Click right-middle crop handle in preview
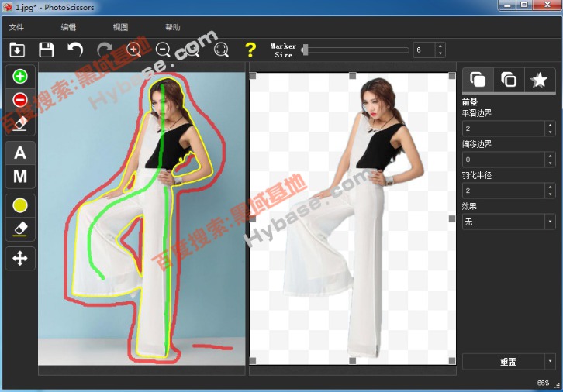Viewport: 563px width, 392px height. click(452, 218)
